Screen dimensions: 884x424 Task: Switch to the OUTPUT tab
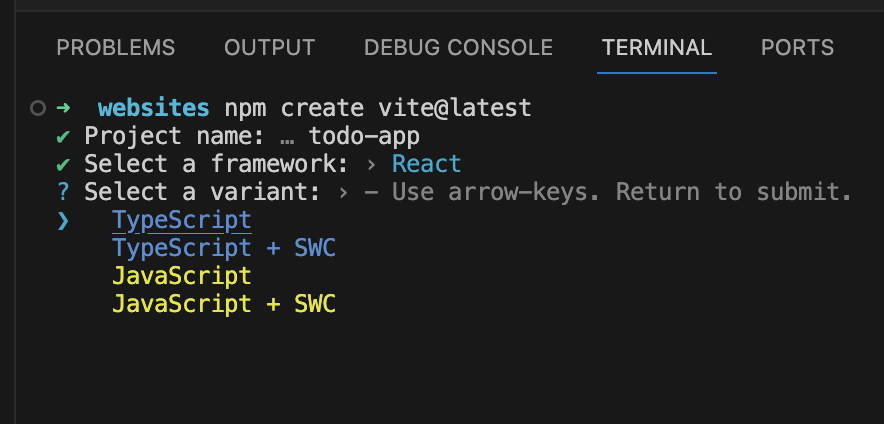tap(269, 48)
